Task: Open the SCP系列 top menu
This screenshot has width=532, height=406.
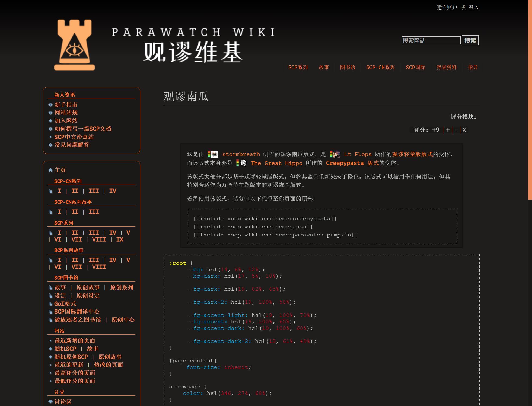Action: (298, 68)
